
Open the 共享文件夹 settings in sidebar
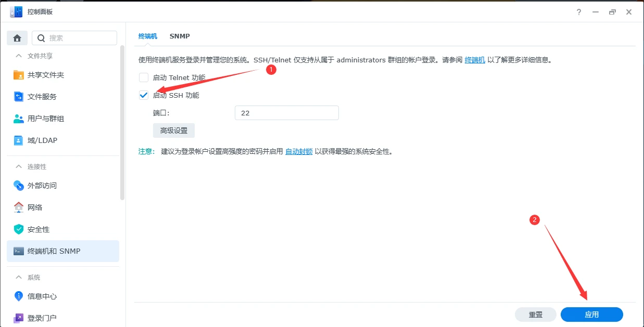point(42,75)
